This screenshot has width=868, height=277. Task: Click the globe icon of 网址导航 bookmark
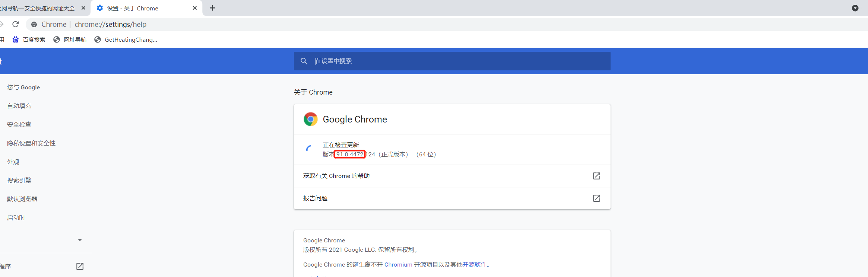[x=57, y=39]
